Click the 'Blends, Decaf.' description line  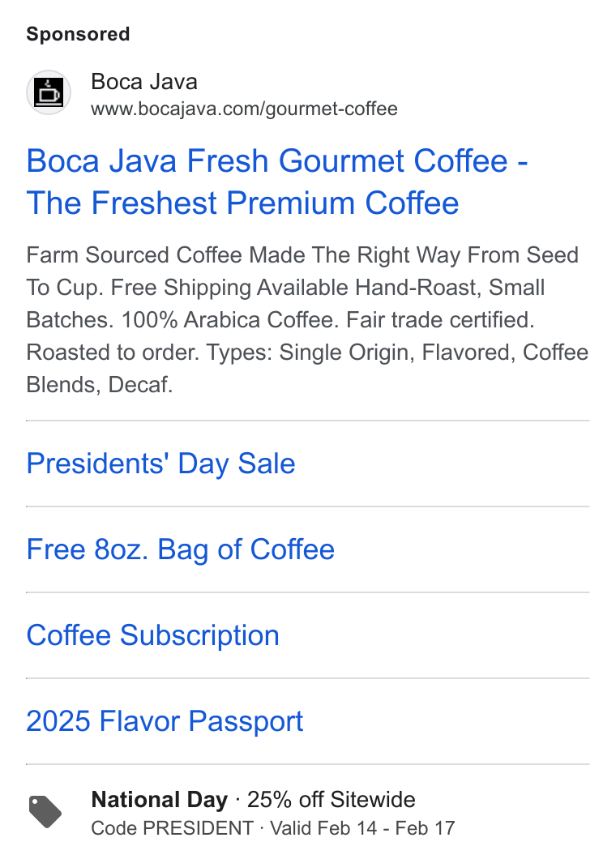click(x=100, y=385)
